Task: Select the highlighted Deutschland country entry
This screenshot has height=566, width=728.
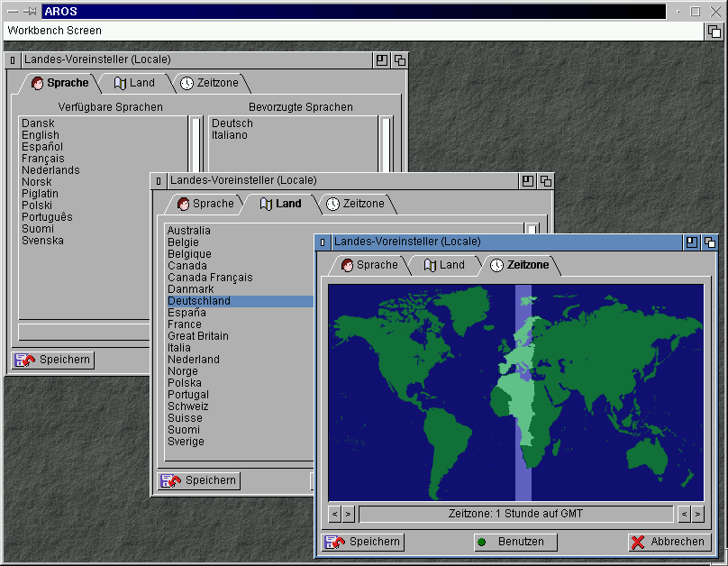Action: [x=240, y=301]
